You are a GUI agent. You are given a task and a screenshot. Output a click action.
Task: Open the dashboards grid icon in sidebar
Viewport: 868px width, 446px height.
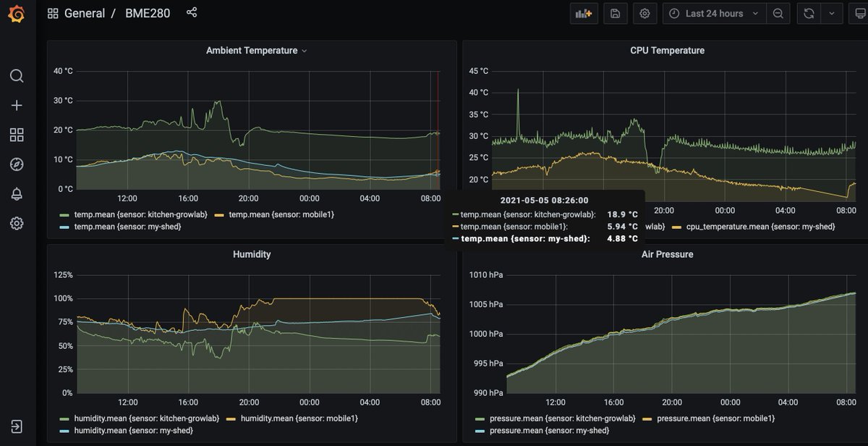coord(17,135)
